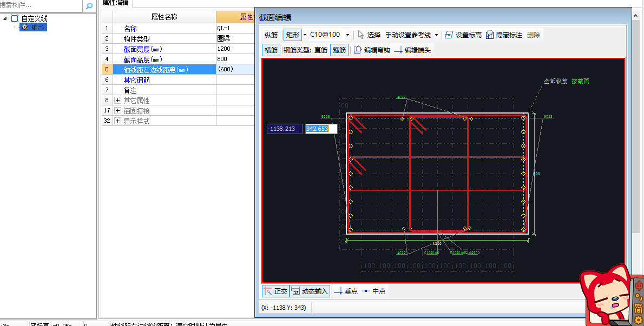Click the -1138.213 coordinate input box
This screenshot has height=326, width=644.
point(284,129)
